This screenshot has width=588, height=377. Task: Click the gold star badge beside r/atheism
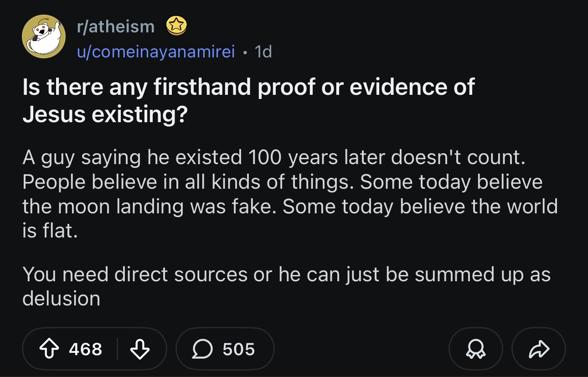tap(175, 26)
